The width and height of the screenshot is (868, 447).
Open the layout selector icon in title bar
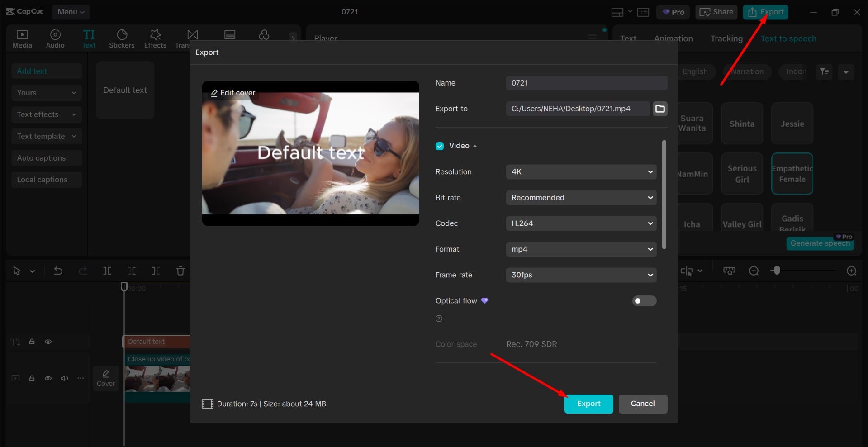(617, 12)
